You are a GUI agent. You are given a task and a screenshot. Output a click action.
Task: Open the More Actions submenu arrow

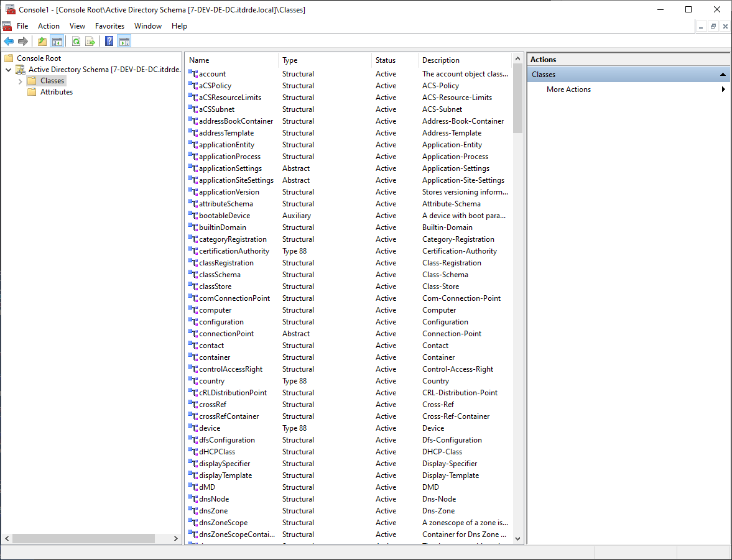click(723, 89)
